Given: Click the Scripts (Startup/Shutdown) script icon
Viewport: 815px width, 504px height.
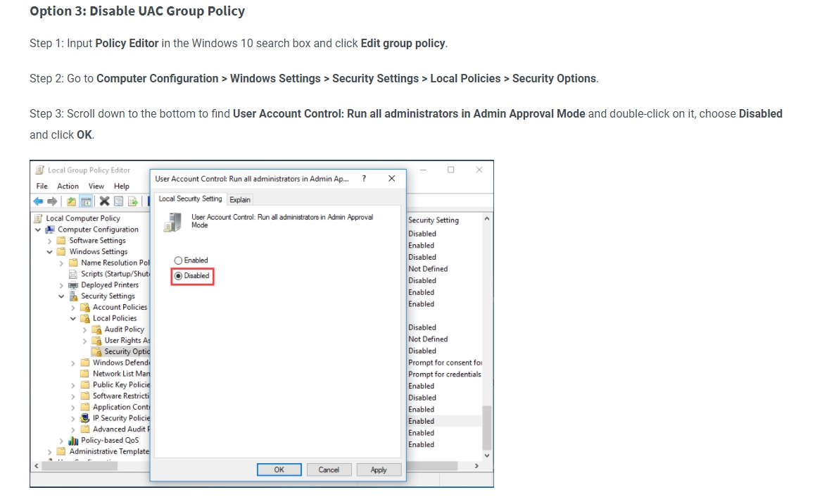Looking at the screenshot, I should [x=73, y=274].
